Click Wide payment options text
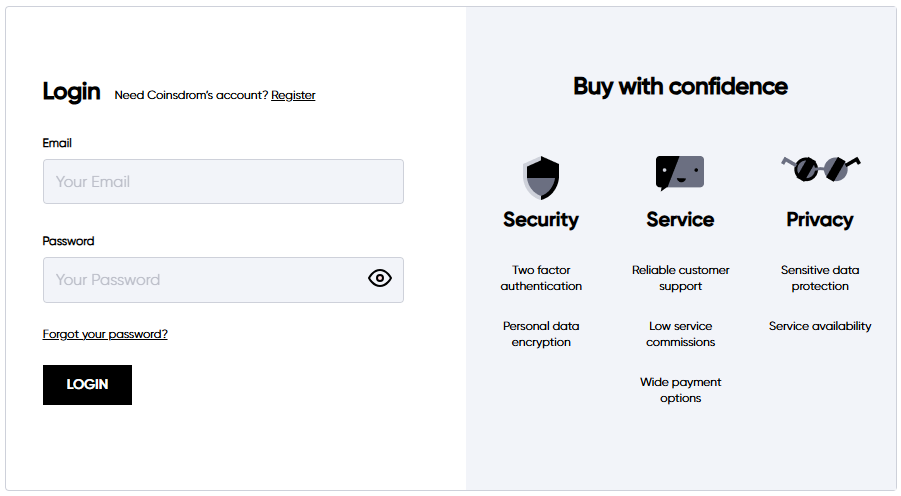Screen dimensions: 901x496 (x=680, y=390)
